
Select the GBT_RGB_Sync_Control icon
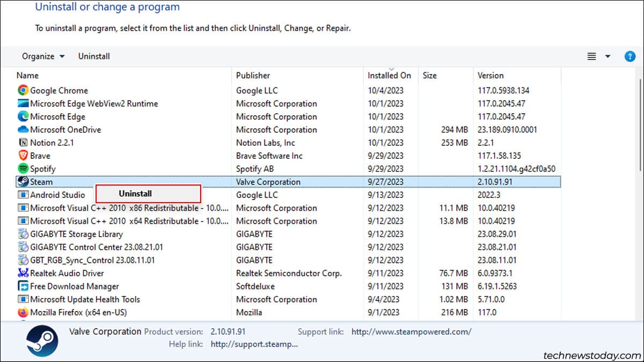pos(23,260)
